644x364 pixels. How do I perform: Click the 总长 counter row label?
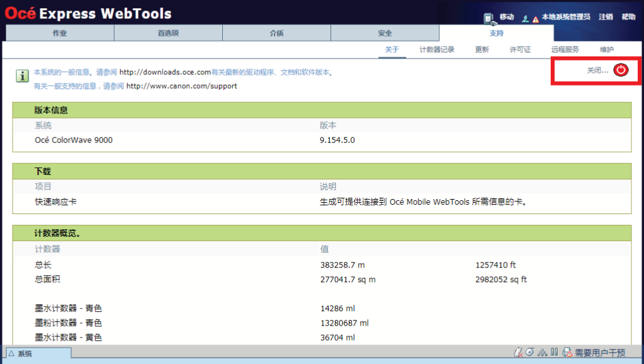click(43, 265)
